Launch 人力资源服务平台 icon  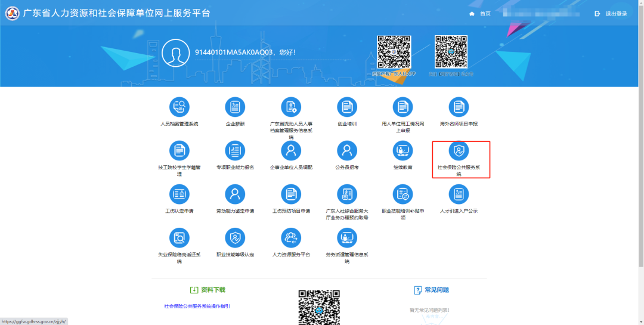pyautogui.click(x=291, y=238)
